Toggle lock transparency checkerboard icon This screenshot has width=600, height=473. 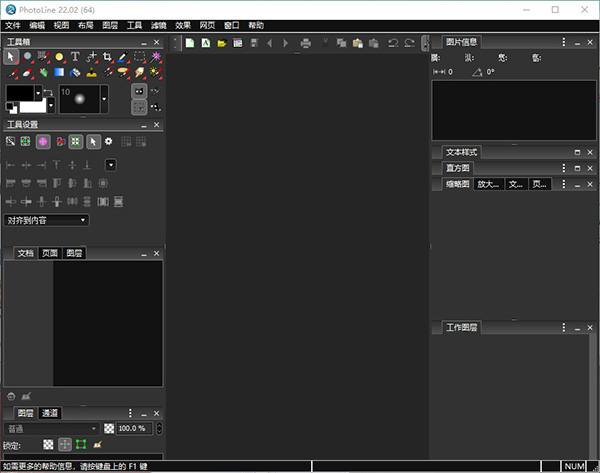coord(48,444)
